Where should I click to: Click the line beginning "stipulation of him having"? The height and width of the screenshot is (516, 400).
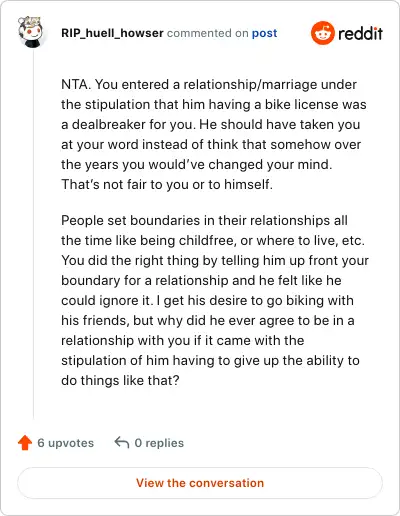click(210, 360)
